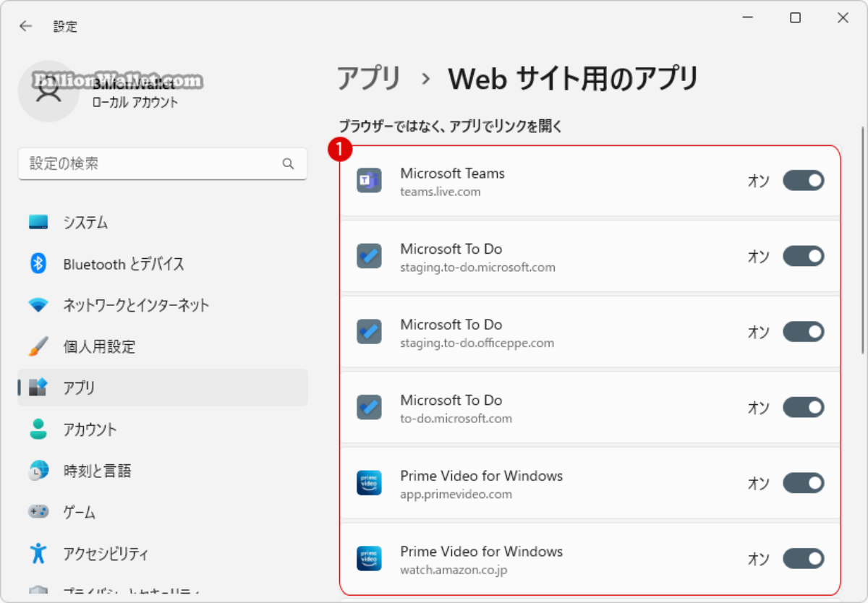Open the アプリ breadcrumb link
Image resolution: width=868 pixels, height=603 pixels.
[x=369, y=80]
